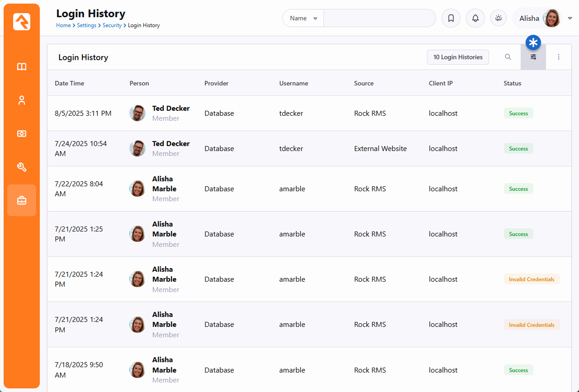Open notifications bell icon
Screen dimensions: 579x392
point(475,18)
